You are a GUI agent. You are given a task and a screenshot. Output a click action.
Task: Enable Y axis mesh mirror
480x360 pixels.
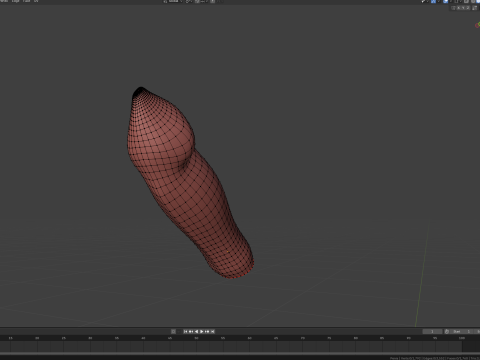click(x=463, y=8)
